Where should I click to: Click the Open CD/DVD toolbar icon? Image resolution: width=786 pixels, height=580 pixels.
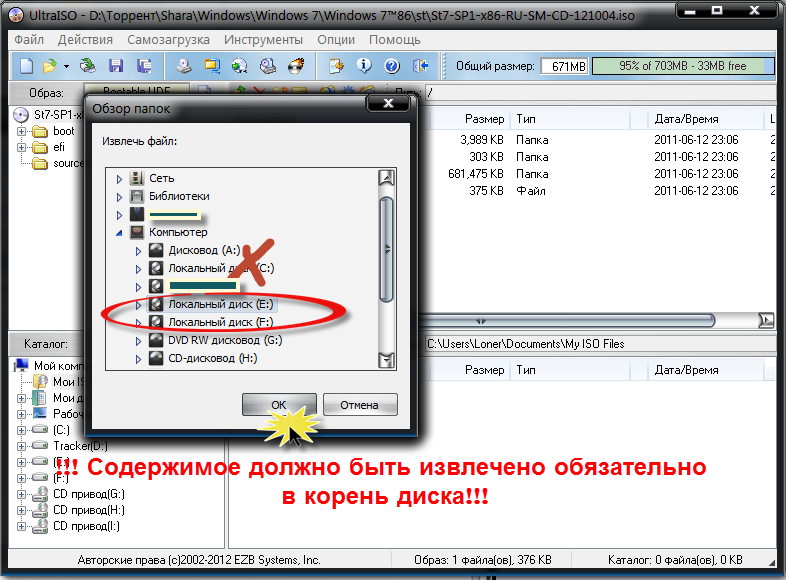(88, 66)
